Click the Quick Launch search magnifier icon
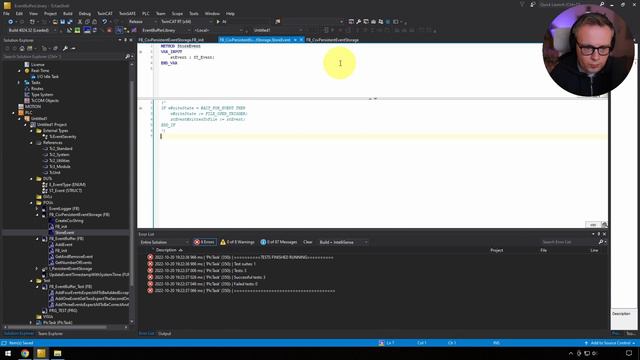This screenshot has width=640, height=360. [x=602, y=4]
